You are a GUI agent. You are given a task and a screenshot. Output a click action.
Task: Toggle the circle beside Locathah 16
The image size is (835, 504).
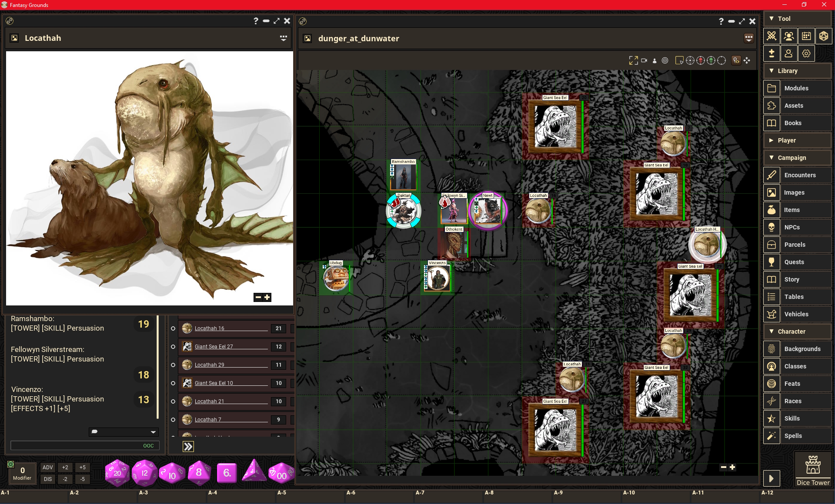click(173, 328)
